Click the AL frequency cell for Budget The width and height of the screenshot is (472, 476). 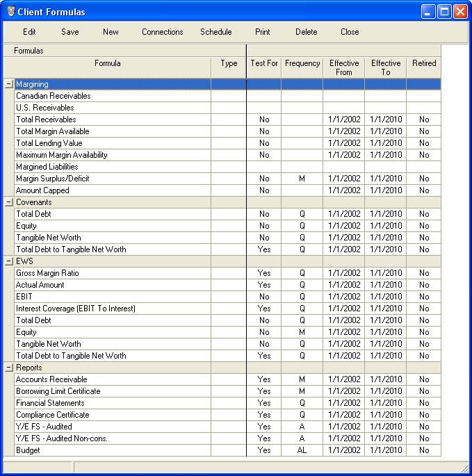point(302,450)
